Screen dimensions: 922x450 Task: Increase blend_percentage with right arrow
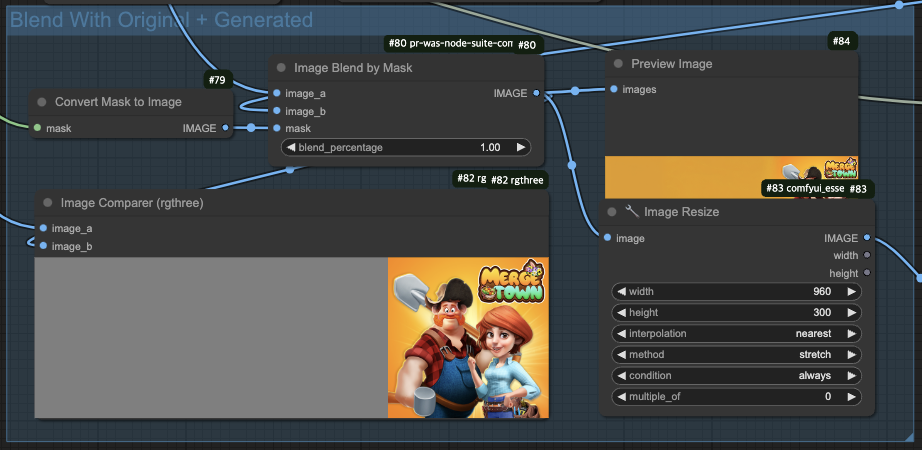pos(521,147)
